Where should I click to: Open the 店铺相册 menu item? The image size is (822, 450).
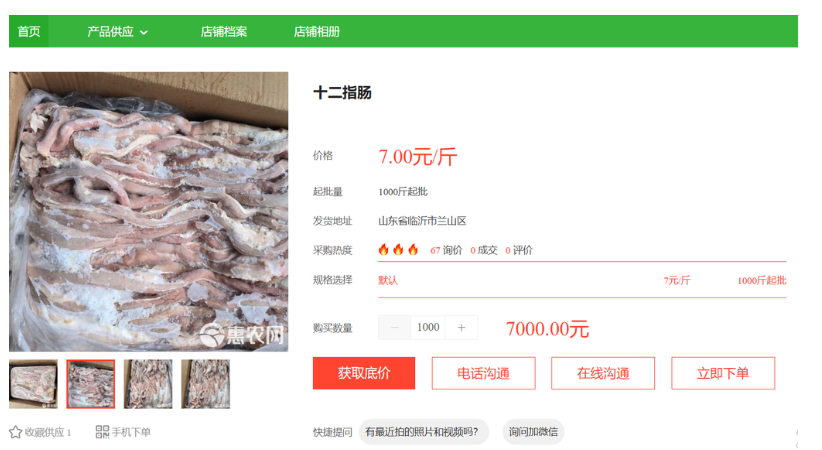point(317,32)
